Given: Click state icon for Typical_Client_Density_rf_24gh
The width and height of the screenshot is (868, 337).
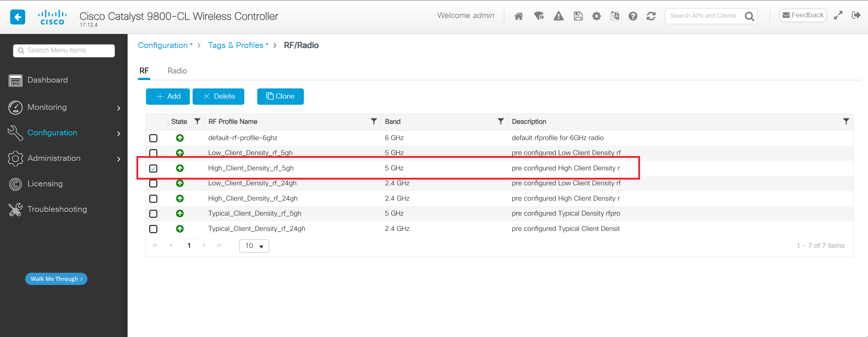Looking at the screenshot, I should point(180,229).
